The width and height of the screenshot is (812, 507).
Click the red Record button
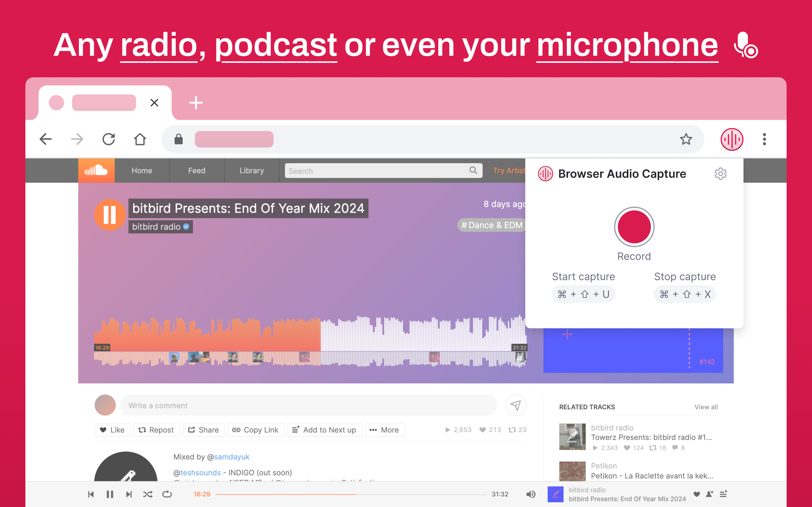(x=634, y=227)
